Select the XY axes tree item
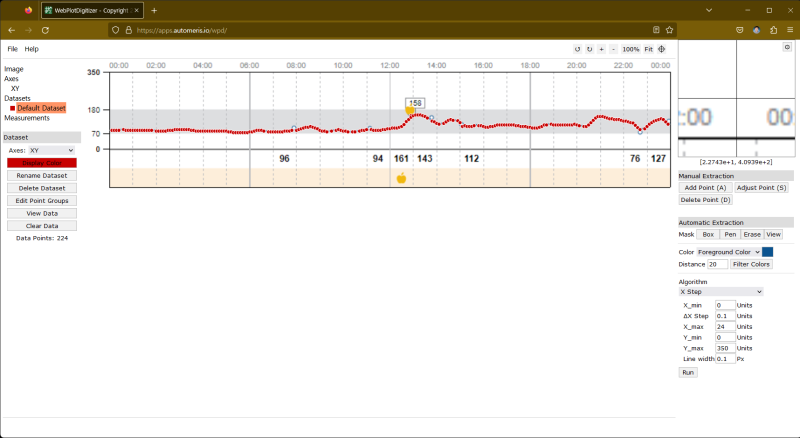Image resolution: width=800 pixels, height=438 pixels. [x=15, y=88]
